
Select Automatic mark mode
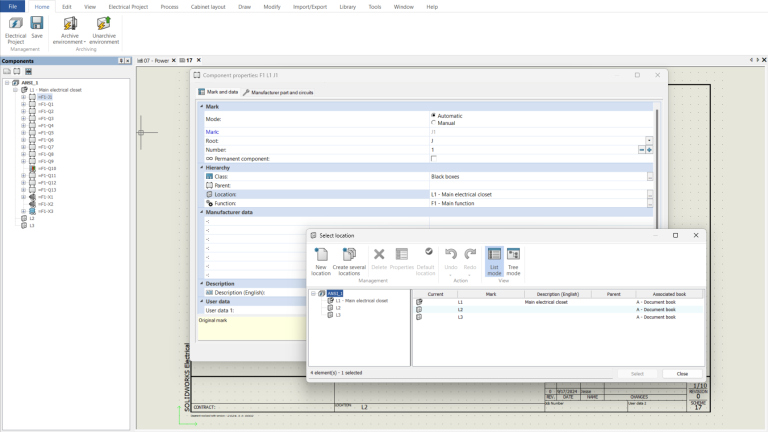pyautogui.click(x=433, y=116)
